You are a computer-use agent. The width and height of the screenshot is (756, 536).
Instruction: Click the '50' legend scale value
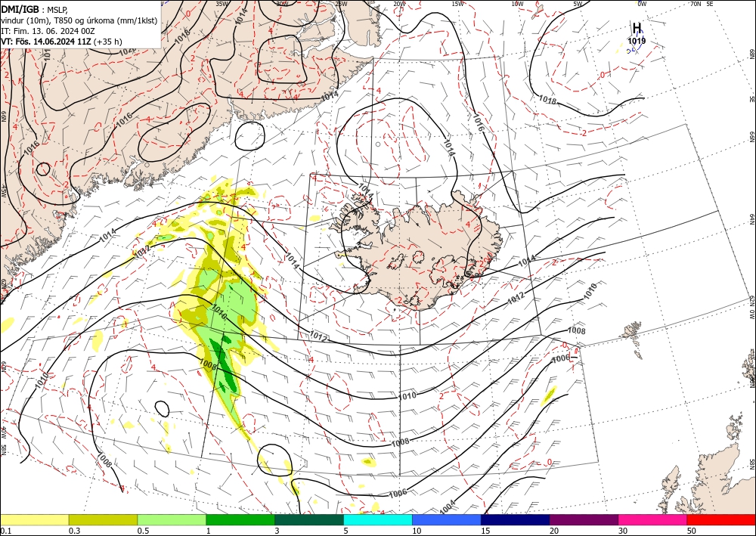tap(691, 530)
